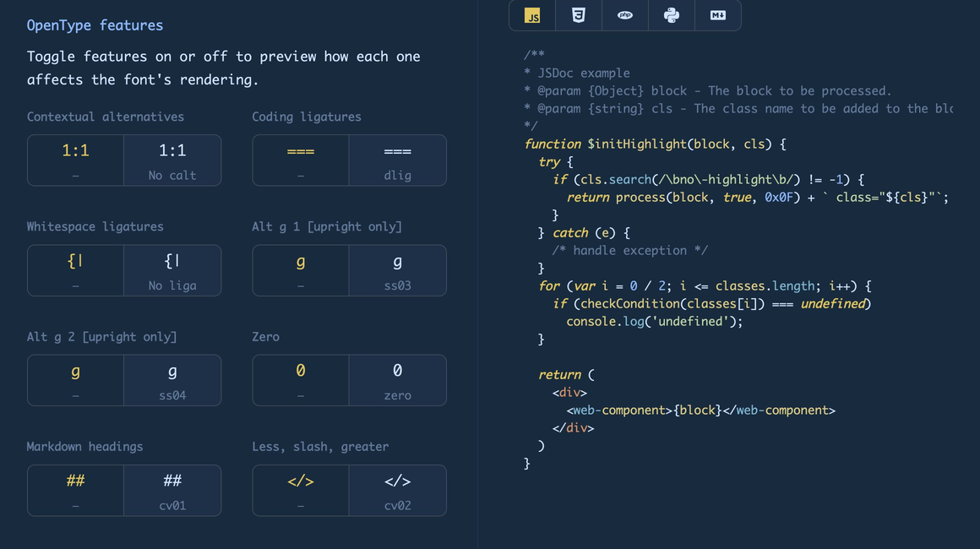Click the opening <div> tag line
The height and width of the screenshot is (549, 980).
569,393
